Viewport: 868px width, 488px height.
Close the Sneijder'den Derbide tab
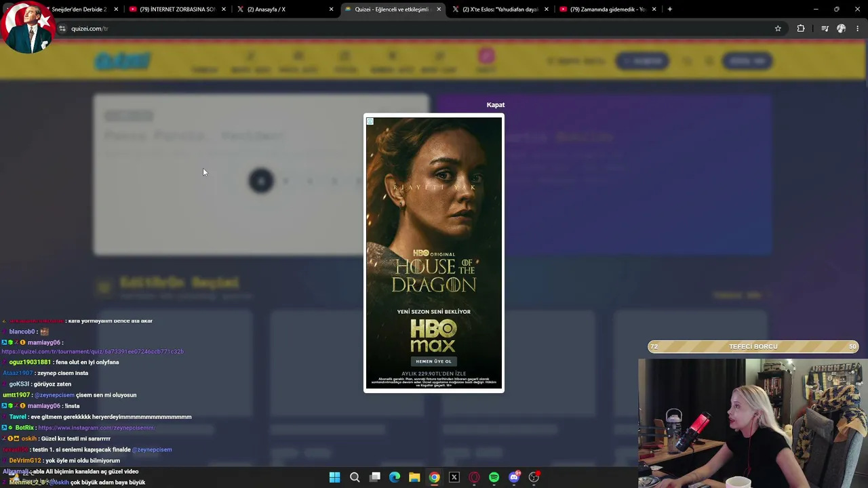116,9
